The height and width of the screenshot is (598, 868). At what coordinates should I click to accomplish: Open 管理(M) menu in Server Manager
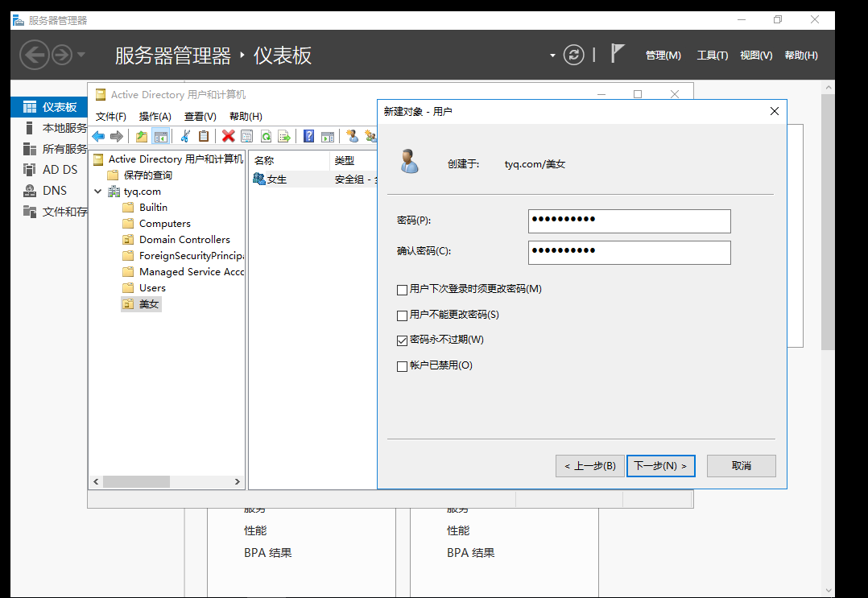pos(663,56)
